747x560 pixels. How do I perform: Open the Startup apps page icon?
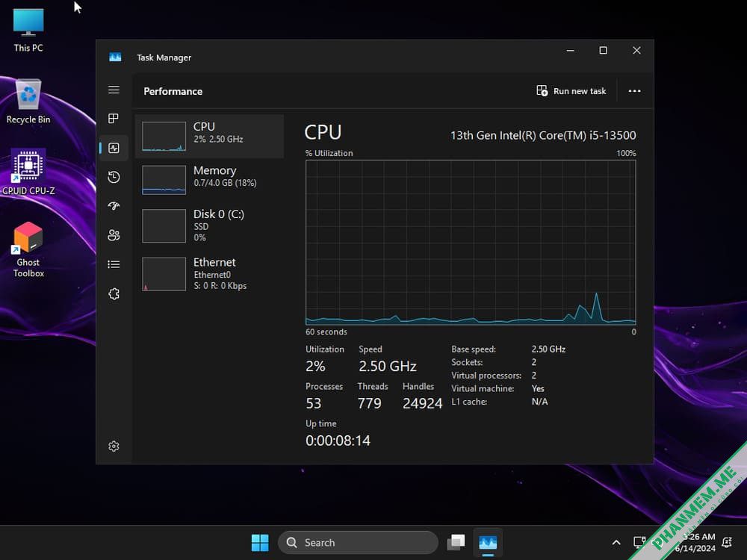point(114,206)
